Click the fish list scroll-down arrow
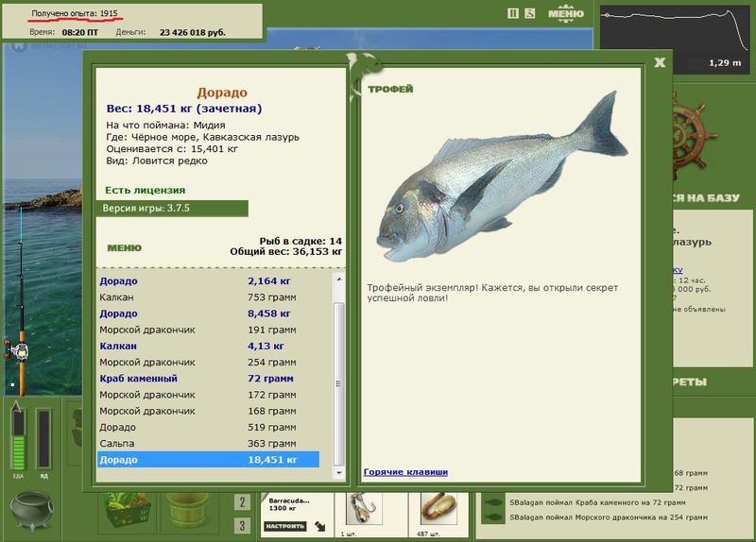The height and width of the screenshot is (542, 756). point(339,473)
